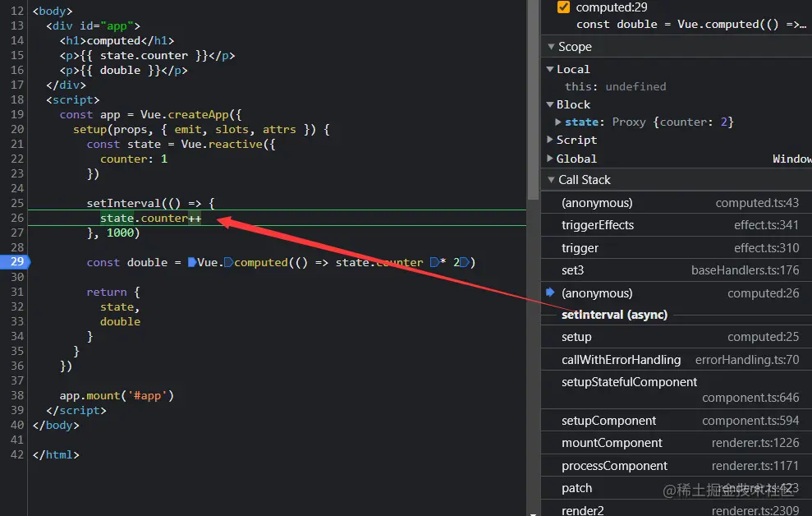The width and height of the screenshot is (812, 516).
Task: Open the baseHandlers.ts:176 source link
Action: pyautogui.click(x=745, y=270)
